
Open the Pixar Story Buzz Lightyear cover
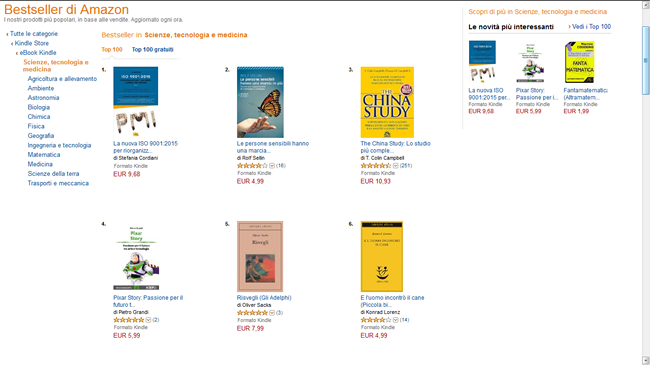tap(136, 257)
